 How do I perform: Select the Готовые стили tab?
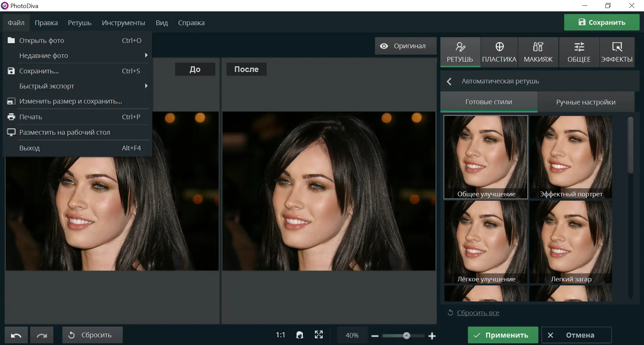click(489, 102)
